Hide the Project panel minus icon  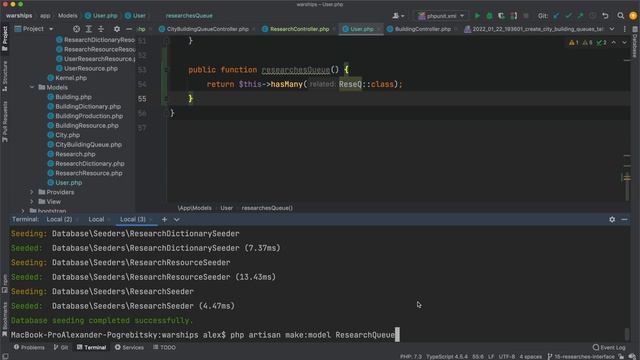[129, 29]
